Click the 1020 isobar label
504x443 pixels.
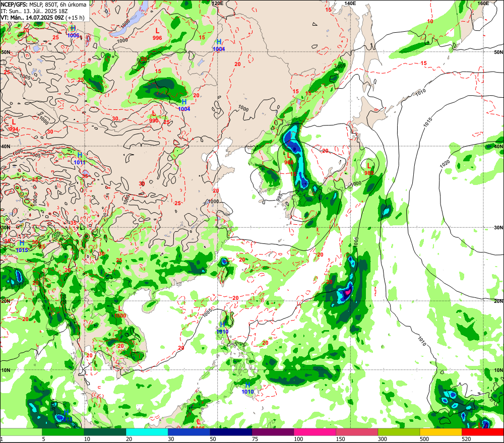(x=445, y=164)
